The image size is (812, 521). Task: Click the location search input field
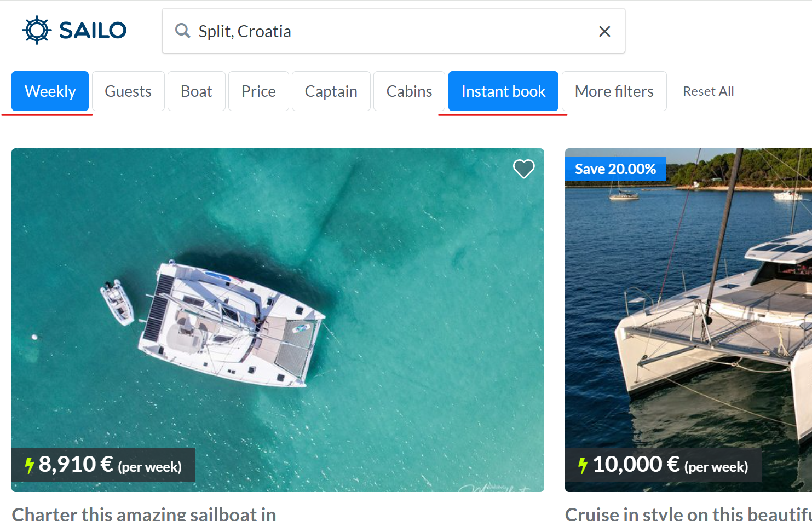click(x=383, y=31)
